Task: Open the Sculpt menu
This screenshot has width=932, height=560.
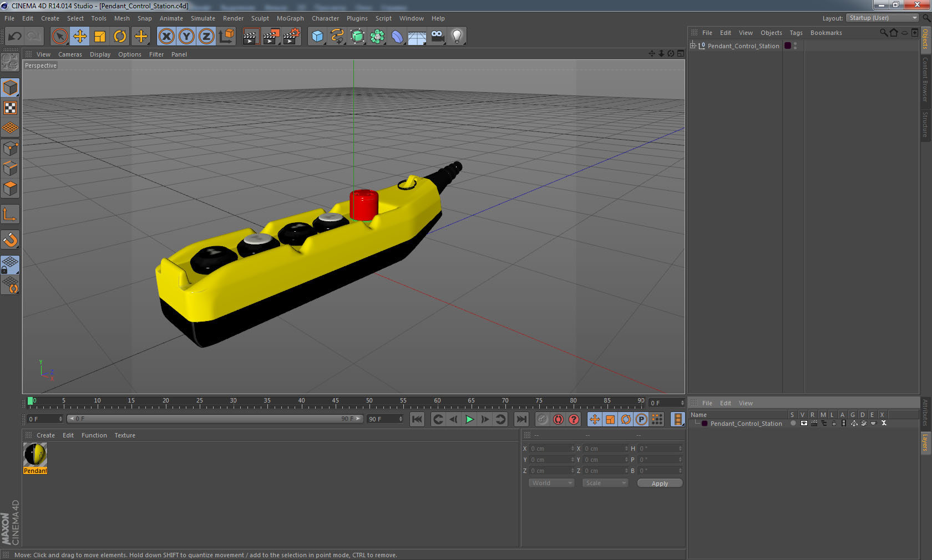Action: point(260,18)
